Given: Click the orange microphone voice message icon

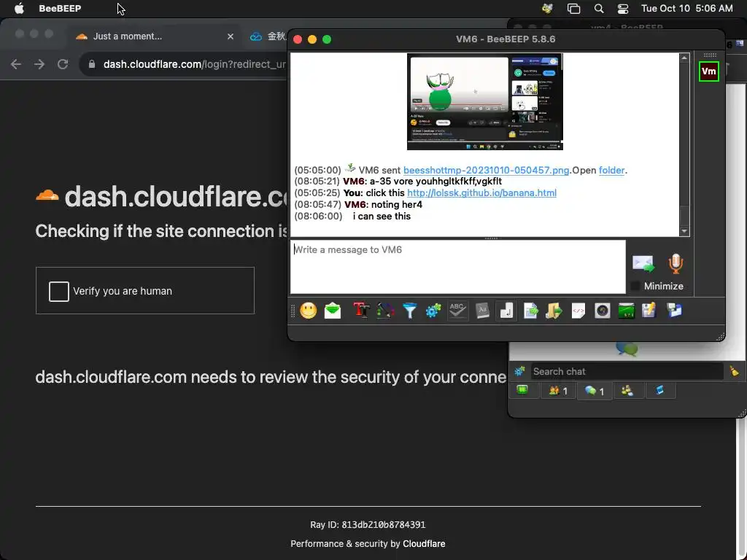Looking at the screenshot, I should coord(676,263).
